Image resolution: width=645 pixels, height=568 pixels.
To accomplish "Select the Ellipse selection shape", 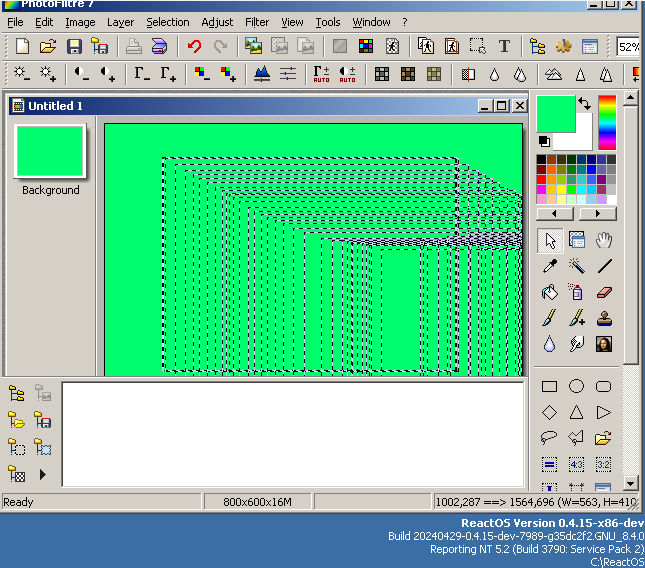I will [x=577, y=386].
